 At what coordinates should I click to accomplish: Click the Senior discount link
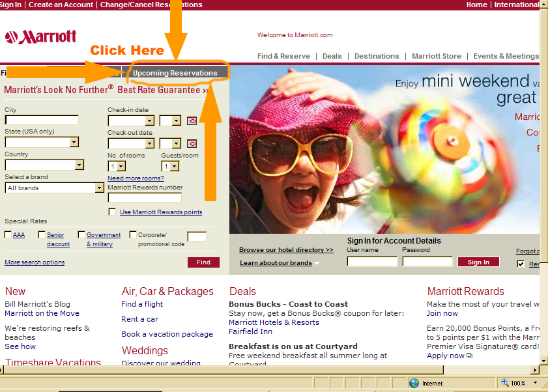pyautogui.click(x=58, y=240)
